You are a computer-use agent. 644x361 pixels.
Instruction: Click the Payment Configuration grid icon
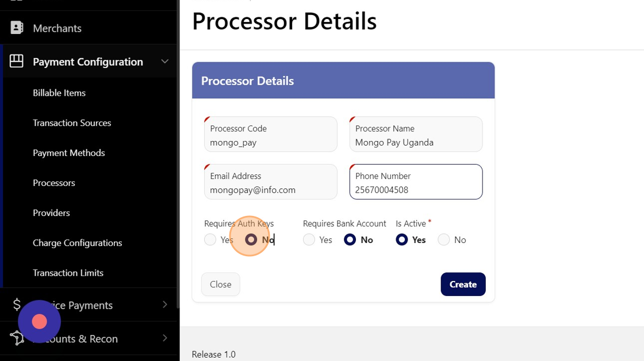coord(17,61)
